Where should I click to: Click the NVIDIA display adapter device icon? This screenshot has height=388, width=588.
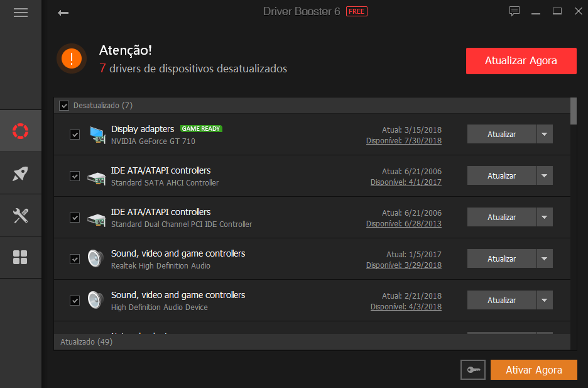point(97,135)
